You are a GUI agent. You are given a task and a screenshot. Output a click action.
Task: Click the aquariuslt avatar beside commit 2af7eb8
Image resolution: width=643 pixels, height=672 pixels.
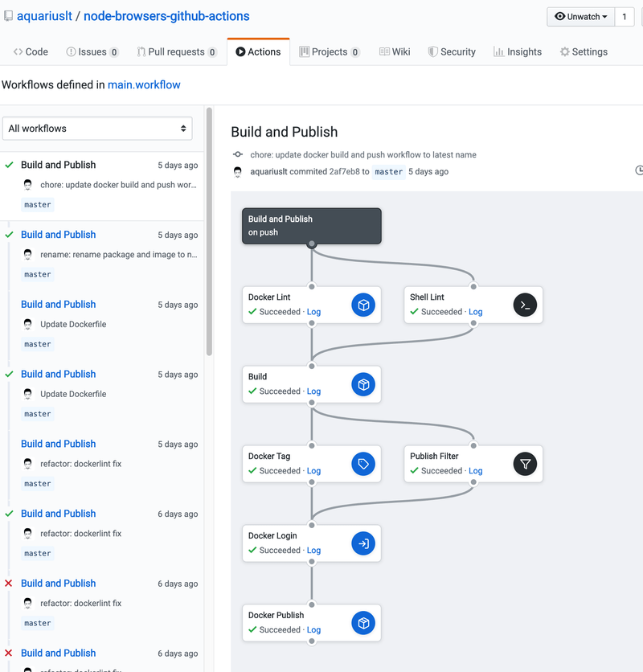tap(237, 172)
